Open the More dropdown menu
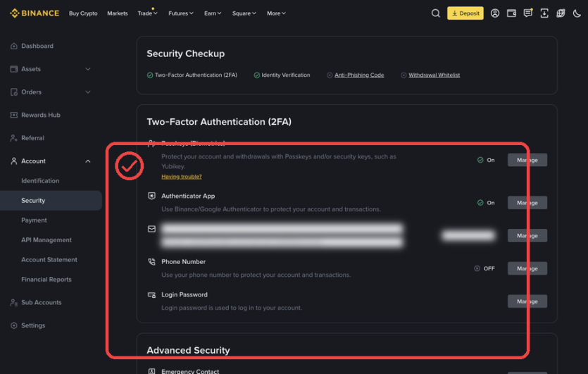Image resolution: width=588 pixels, height=374 pixels. tap(276, 13)
